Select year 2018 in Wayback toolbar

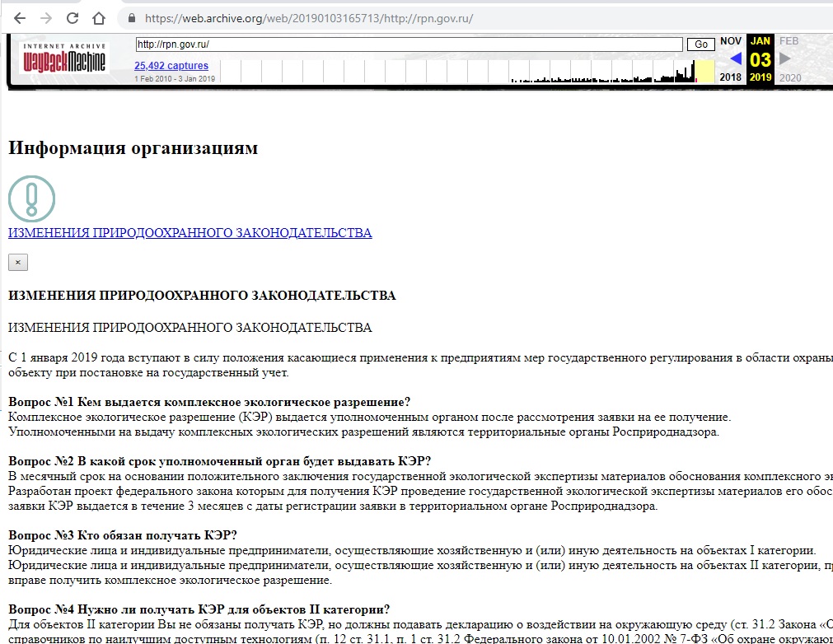731,77
